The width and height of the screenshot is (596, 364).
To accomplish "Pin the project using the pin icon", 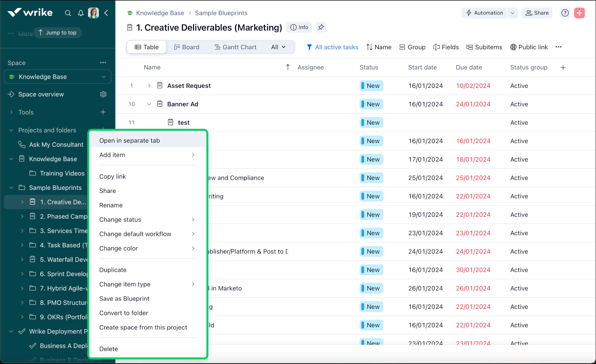I will pyautogui.click(x=321, y=27).
